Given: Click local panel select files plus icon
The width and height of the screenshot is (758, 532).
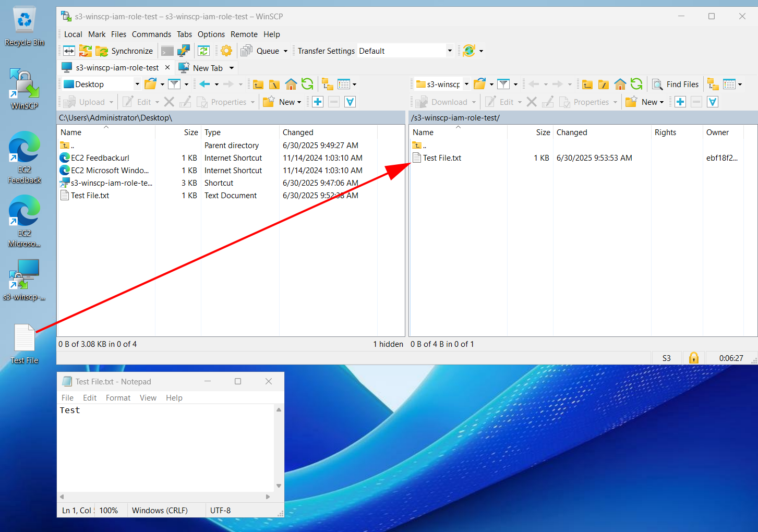Looking at the screenshot, I should (318, 102).
